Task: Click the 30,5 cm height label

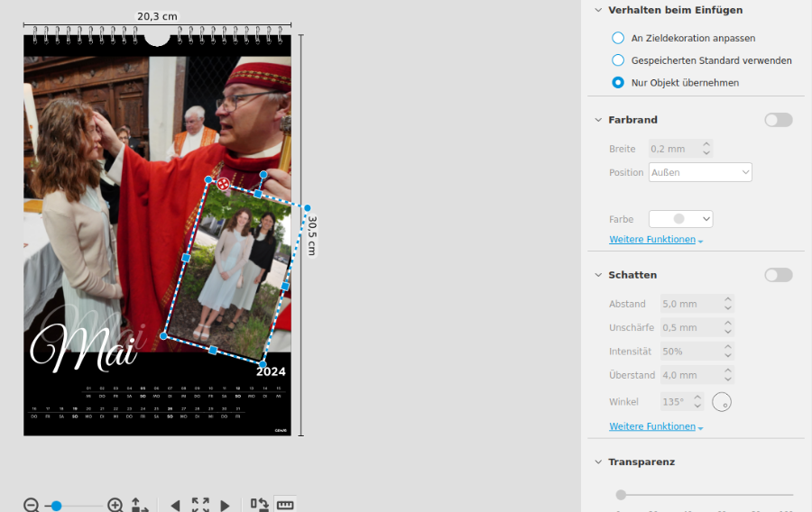Action: point(312,235)
